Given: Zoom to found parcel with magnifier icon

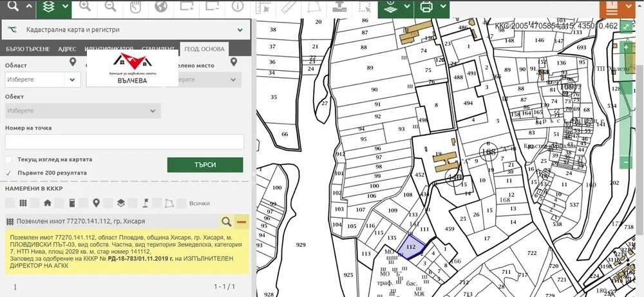Looking at the screenshot, I should (x=227, y=222).
